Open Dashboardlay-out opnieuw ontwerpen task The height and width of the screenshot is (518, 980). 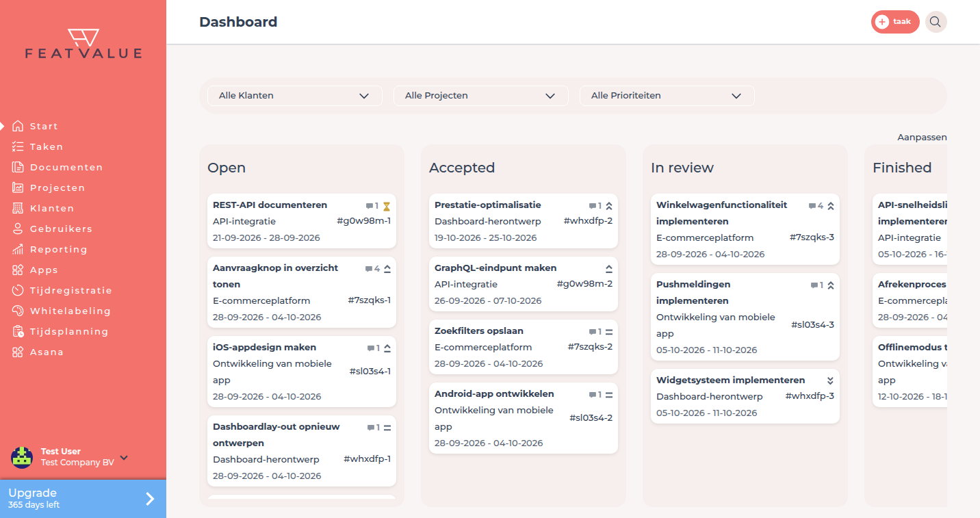302,451
